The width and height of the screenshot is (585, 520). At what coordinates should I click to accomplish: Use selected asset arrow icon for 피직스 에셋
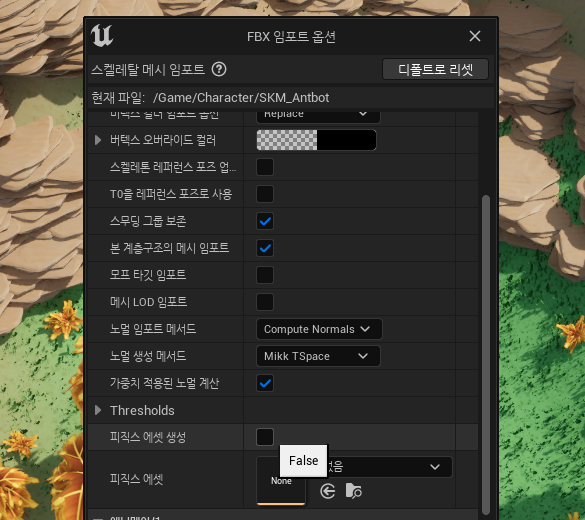point(328,491)
